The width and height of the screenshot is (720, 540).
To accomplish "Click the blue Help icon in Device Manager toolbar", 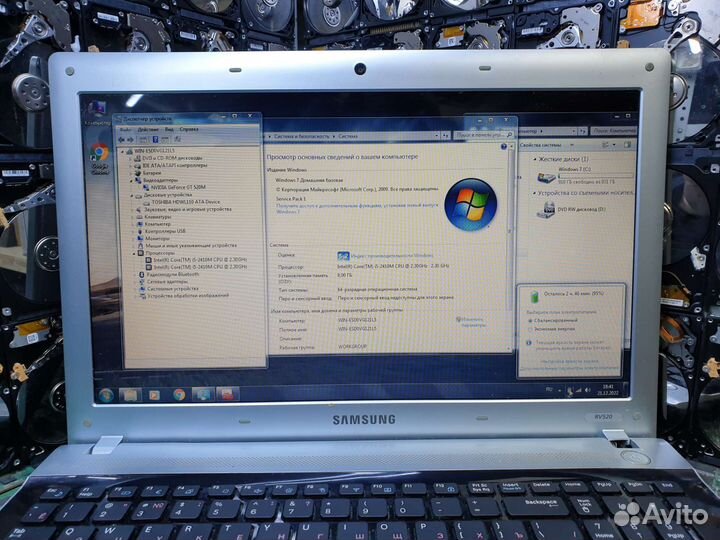I will tap(155, 139).
